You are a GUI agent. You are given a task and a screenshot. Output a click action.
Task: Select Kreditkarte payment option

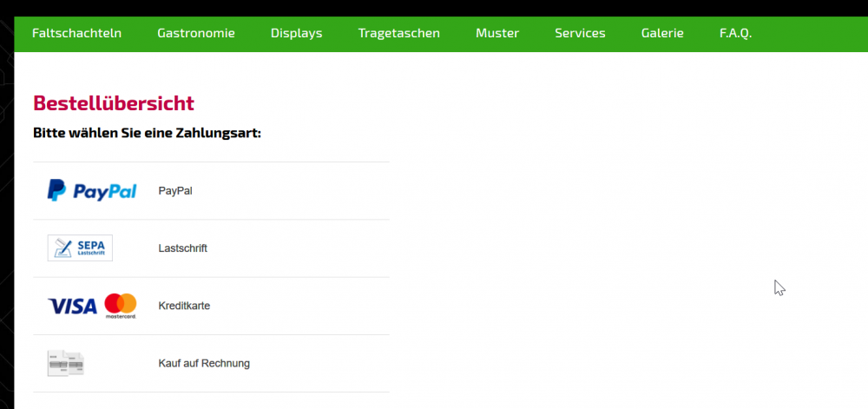tap(184, 306)
